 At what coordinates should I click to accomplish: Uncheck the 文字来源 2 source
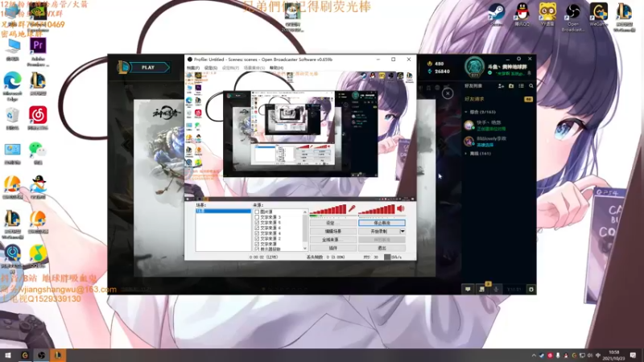point(257,238)
